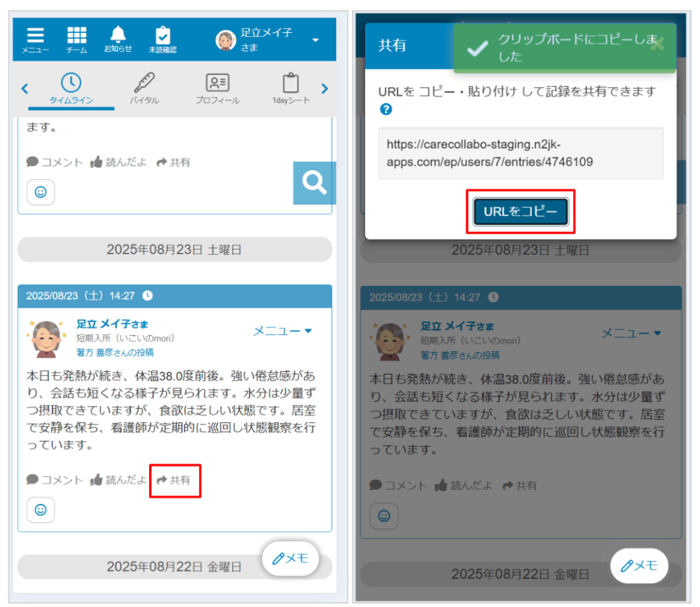Click the share URL text field
700x607 pixels.
click(520, 153)
